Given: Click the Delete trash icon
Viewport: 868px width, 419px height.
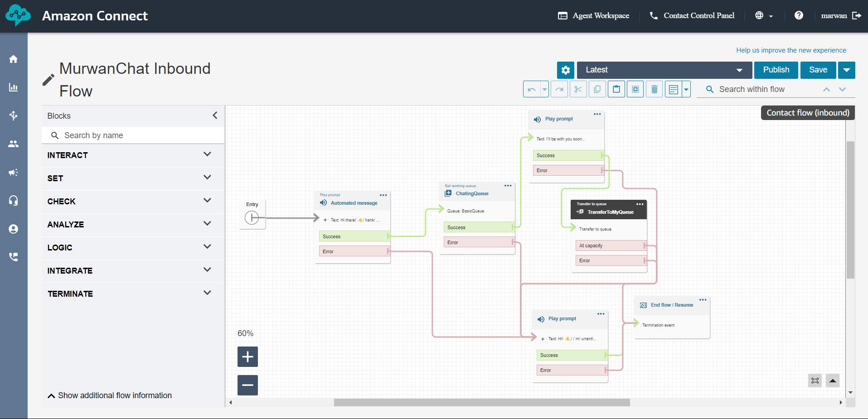Looking at the screenshot, I should coord(654,89).
